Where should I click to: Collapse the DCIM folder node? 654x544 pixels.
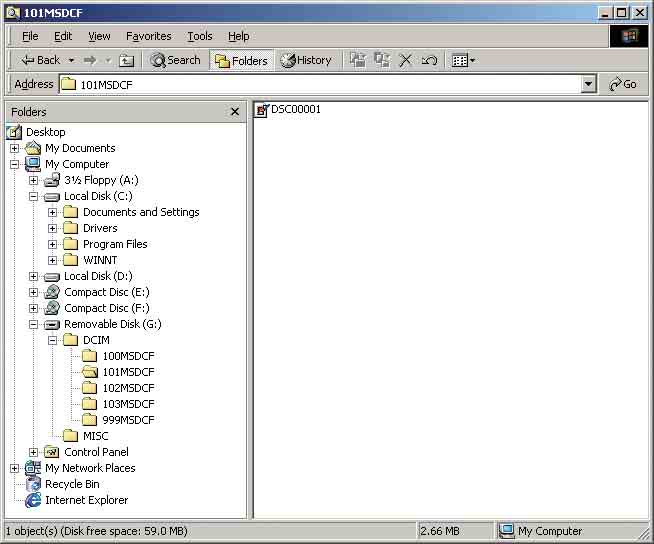pyautogui.click(x=52, y=340)
